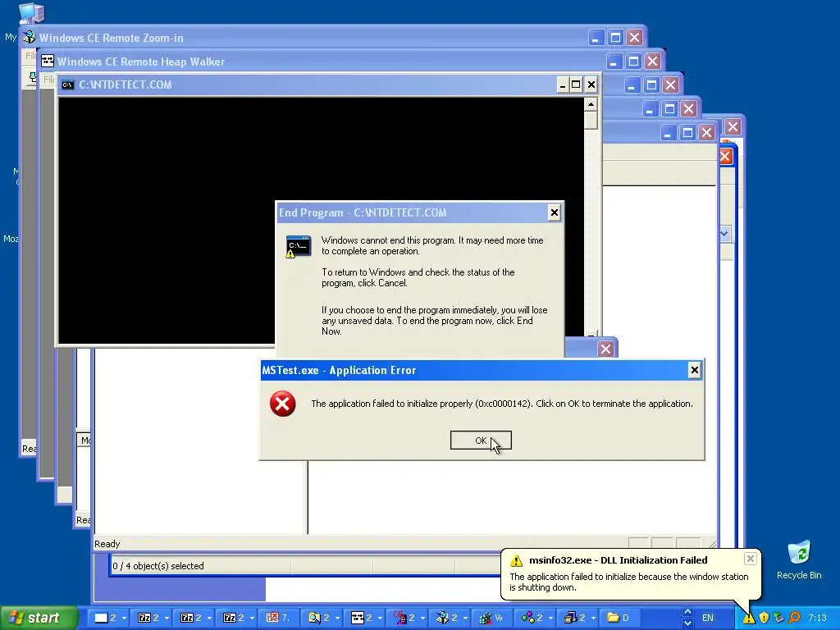Screen dimensions: 840x630
Task: Click the Security Center shield tray icon
Action: pos(764,618)
